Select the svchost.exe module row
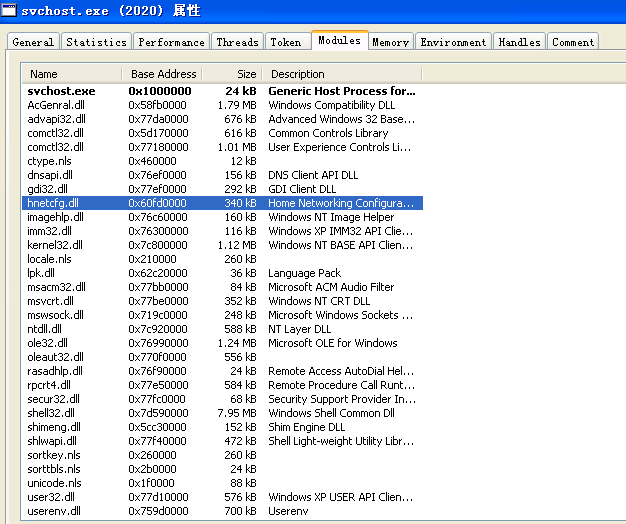 click(x=62, y=91)
